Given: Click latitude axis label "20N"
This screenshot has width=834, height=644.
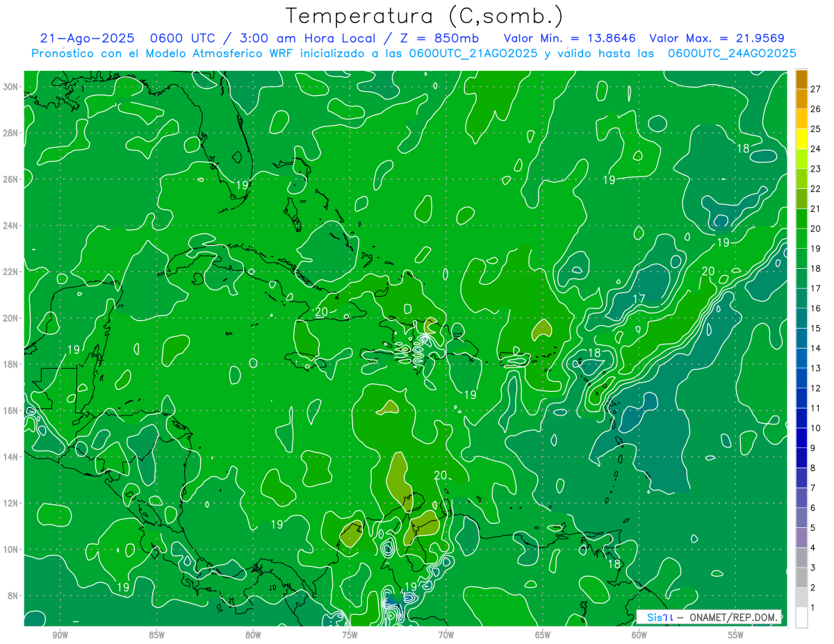Looking at the screenshot, I should pos(10,318).
